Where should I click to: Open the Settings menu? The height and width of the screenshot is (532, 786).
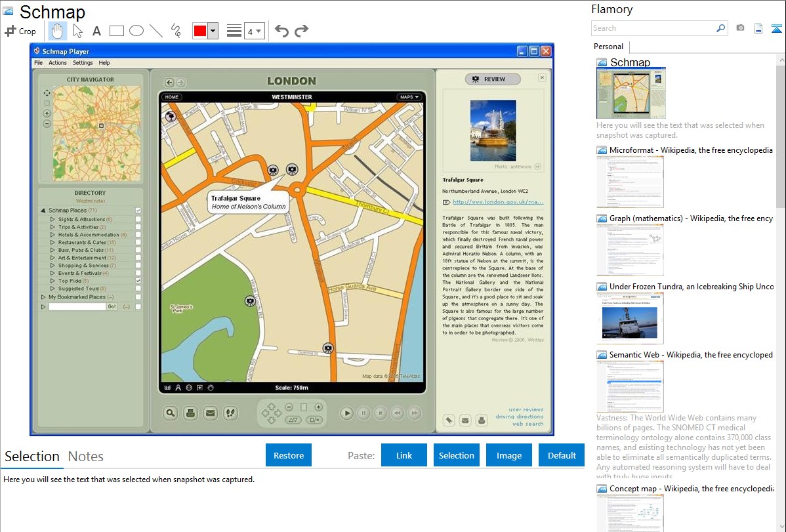coord(83,63)
